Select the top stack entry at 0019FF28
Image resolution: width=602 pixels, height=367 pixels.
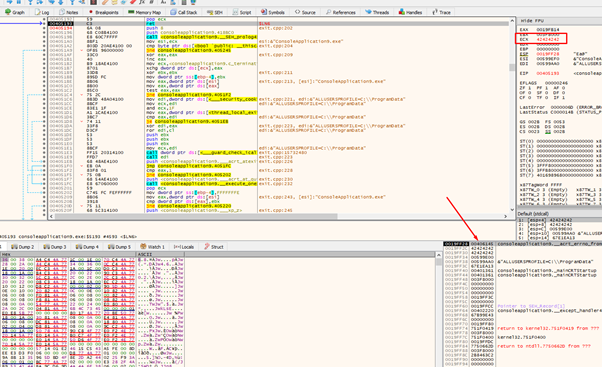(523, 244)
